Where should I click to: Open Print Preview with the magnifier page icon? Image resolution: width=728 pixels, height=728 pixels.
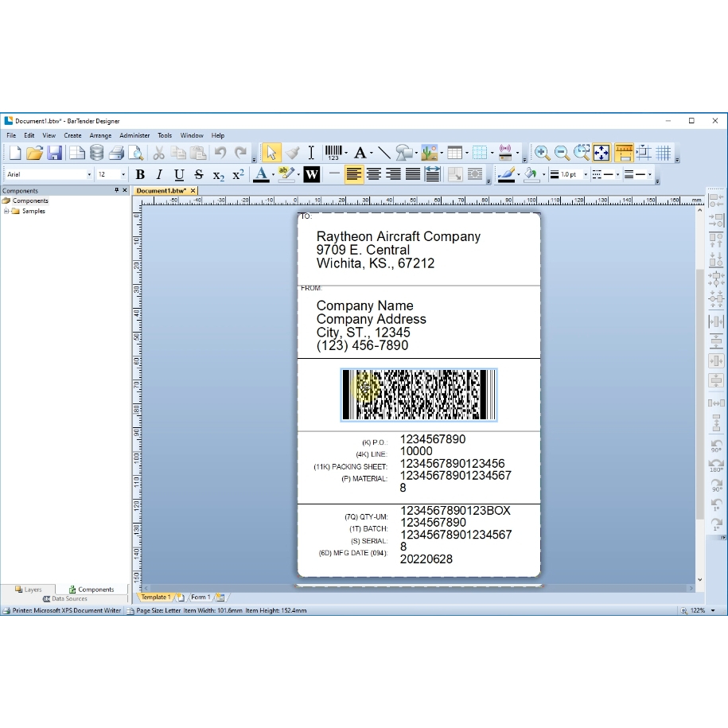point(135,153)
